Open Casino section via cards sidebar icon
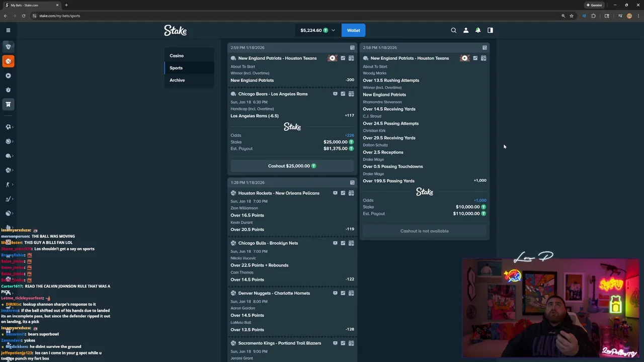 pos(8,46)
